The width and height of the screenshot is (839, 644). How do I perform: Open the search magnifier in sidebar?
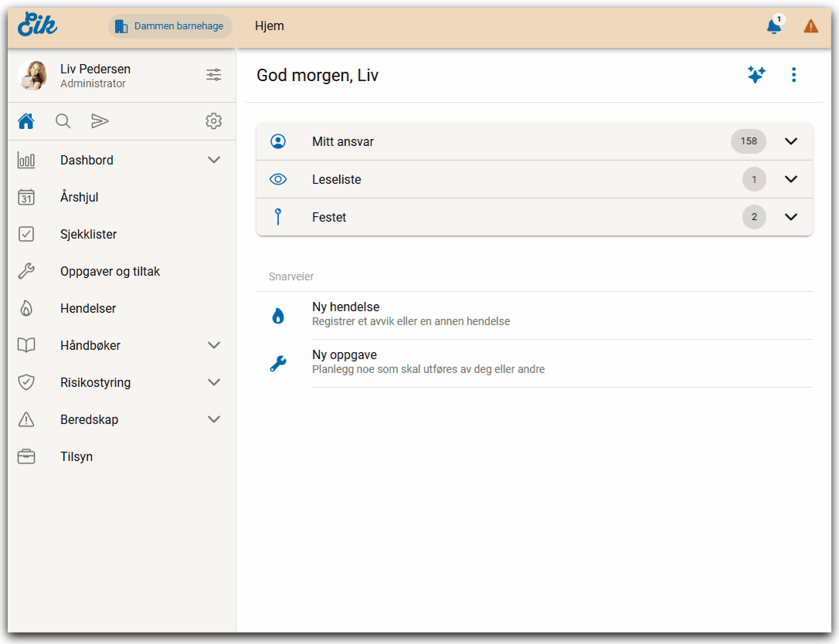(63, 121)
